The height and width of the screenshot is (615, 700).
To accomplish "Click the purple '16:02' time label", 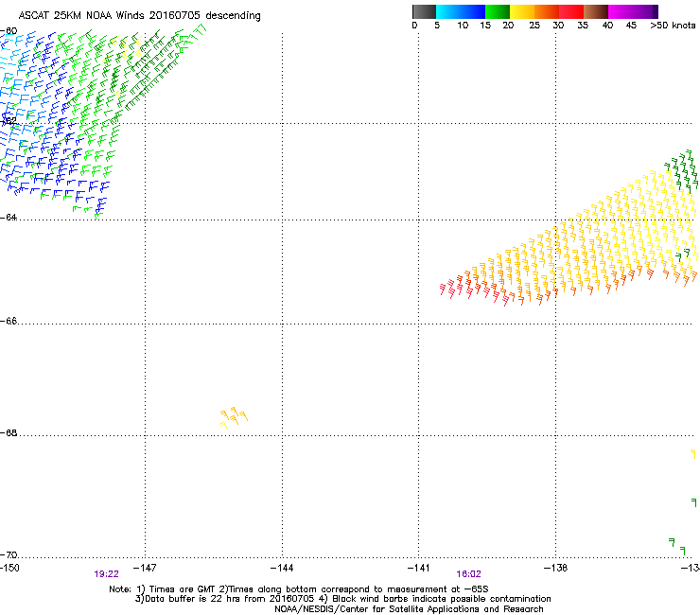I will pyautogui.click(x=468, y=574).
